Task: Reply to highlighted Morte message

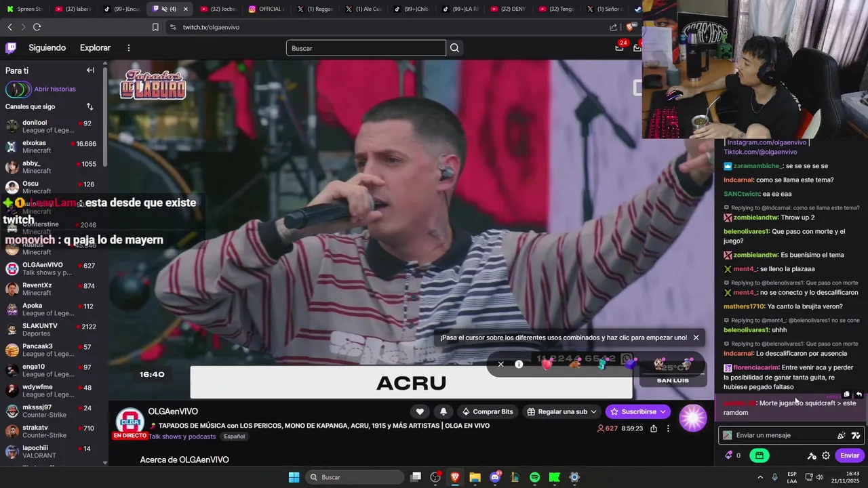Action: [859, 394]
